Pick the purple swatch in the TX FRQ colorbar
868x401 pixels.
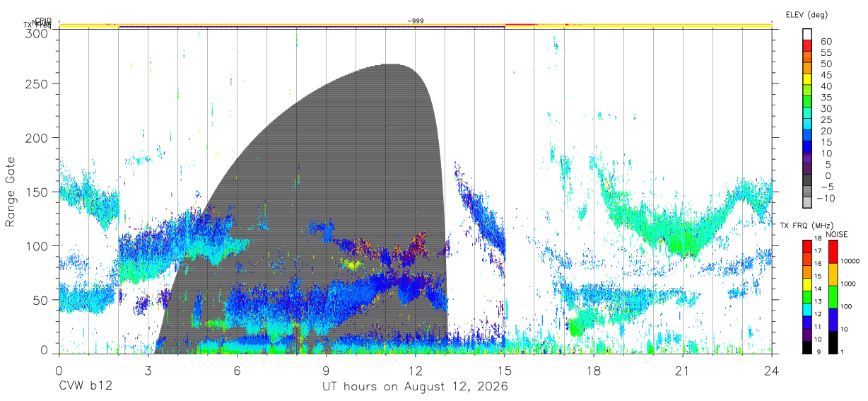click(x=807, y=335)
